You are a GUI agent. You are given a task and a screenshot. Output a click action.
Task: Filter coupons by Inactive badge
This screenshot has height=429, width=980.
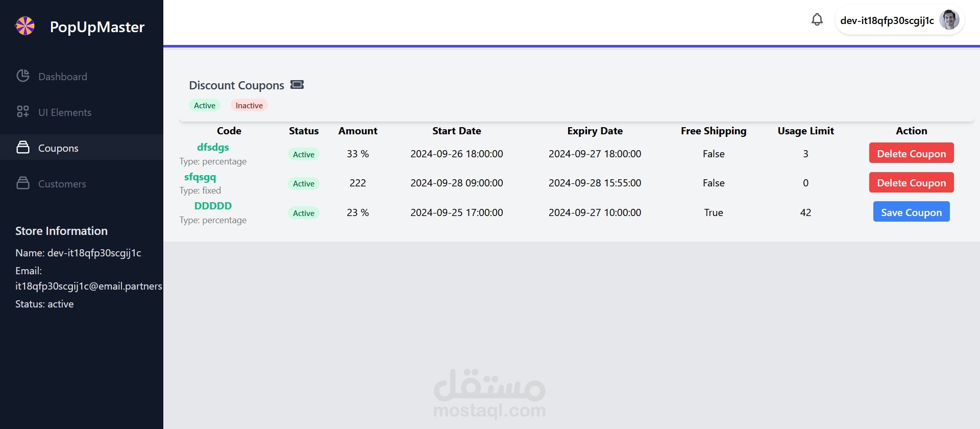(x=249, y=105)
